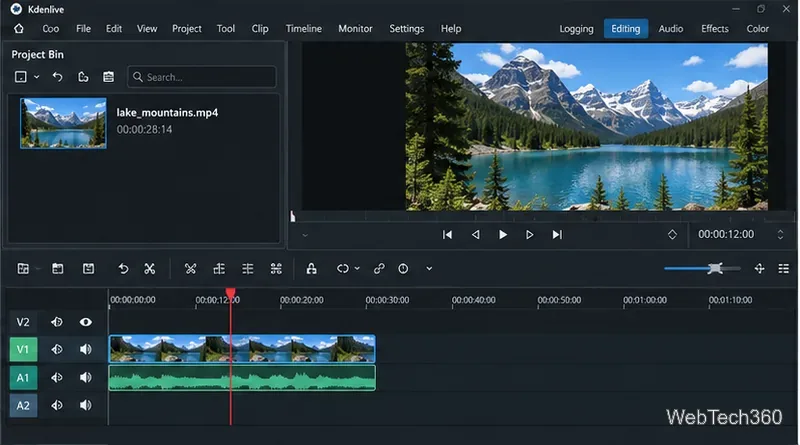Click the timecode up/down stepper arrows
This screenshot has width=800, height=445.
780,235
